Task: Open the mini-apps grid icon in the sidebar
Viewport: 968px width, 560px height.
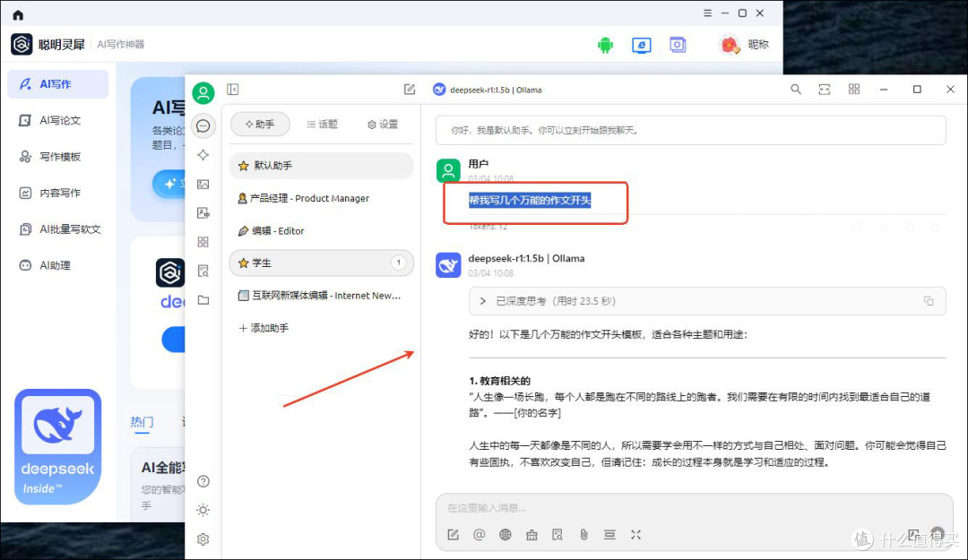Action: point(203,242)
